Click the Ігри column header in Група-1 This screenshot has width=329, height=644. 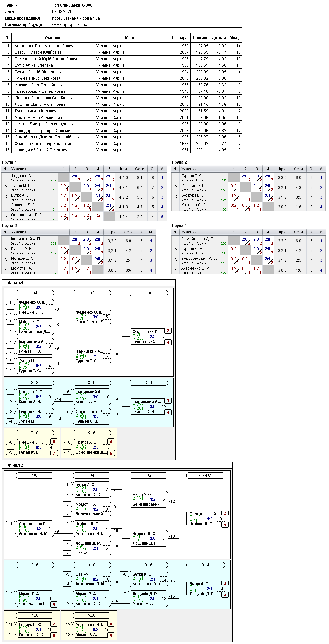point(123,169)
